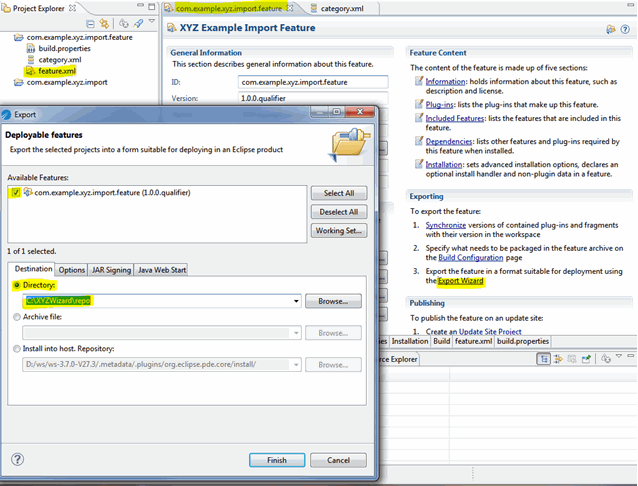Open the Installation link in Feature Content
Image resolution: width=638 pixels, height=486 pixels.
[444, 165]
